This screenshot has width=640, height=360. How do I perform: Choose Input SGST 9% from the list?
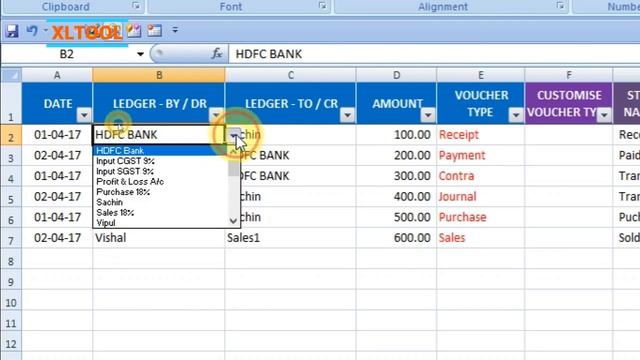click(x=160, y=171)
